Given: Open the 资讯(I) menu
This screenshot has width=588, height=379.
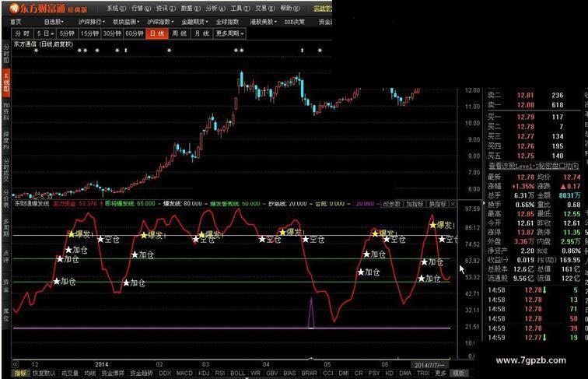Looking at the screenshot, I should pos(166,8).
